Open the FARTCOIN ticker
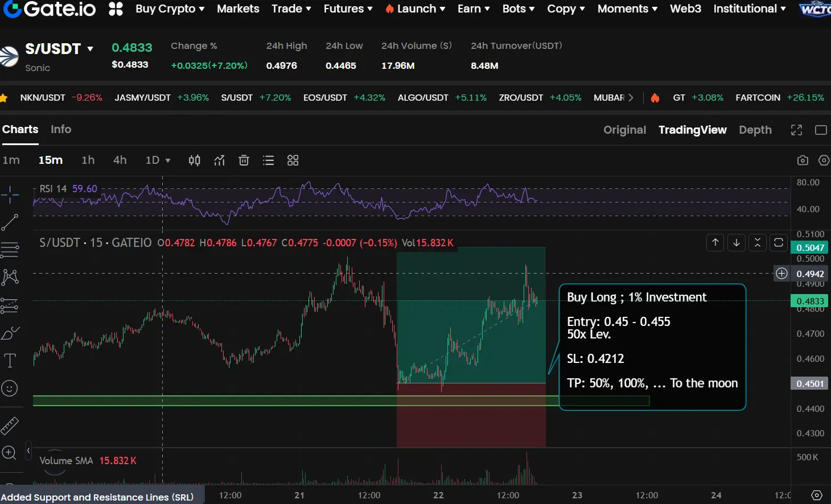Image resolution: width=831 pixels, height=504 pixels. [780, 98]
